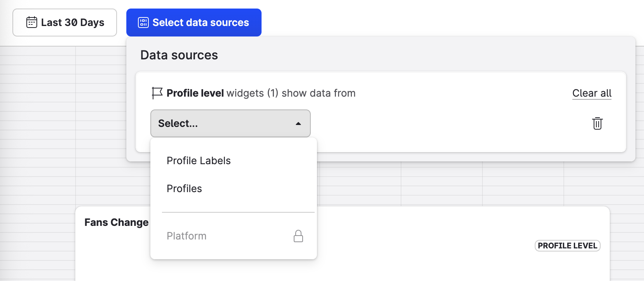Choose Profile Labels from the dropdown list
The image size is (644, 281).
click(x=198, y=161)
